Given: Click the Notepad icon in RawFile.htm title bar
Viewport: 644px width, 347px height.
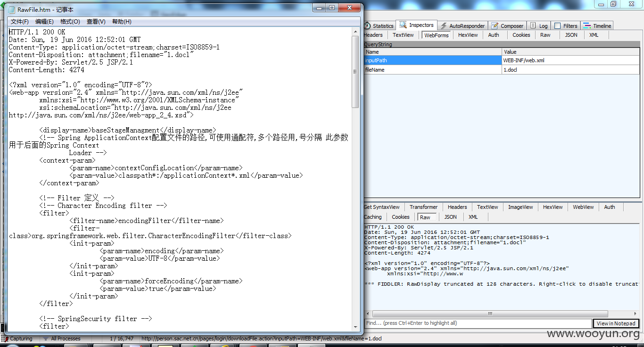Looking at the screenshot, I should (12, 9).
